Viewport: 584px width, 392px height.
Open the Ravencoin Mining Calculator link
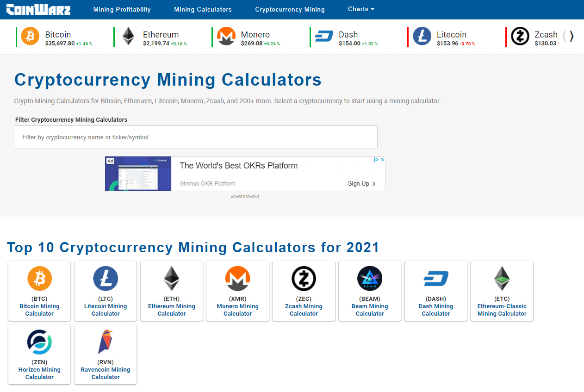coord(106,373)
